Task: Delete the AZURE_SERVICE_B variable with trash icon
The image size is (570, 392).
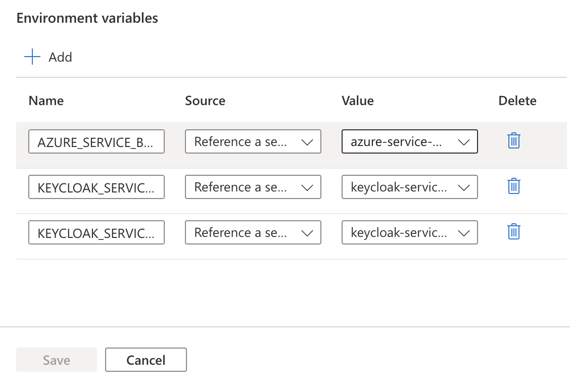Action: (x=514, y=140)
